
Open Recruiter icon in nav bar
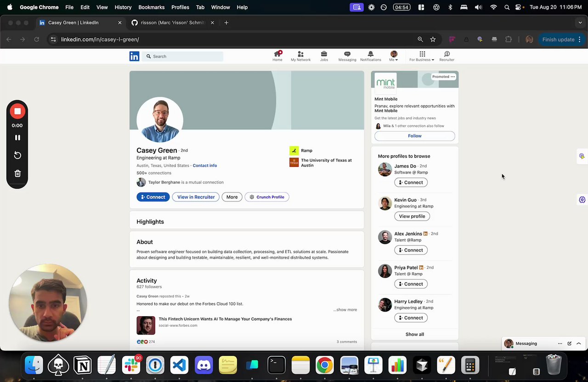pyautogui.click(x=447, y=56)
